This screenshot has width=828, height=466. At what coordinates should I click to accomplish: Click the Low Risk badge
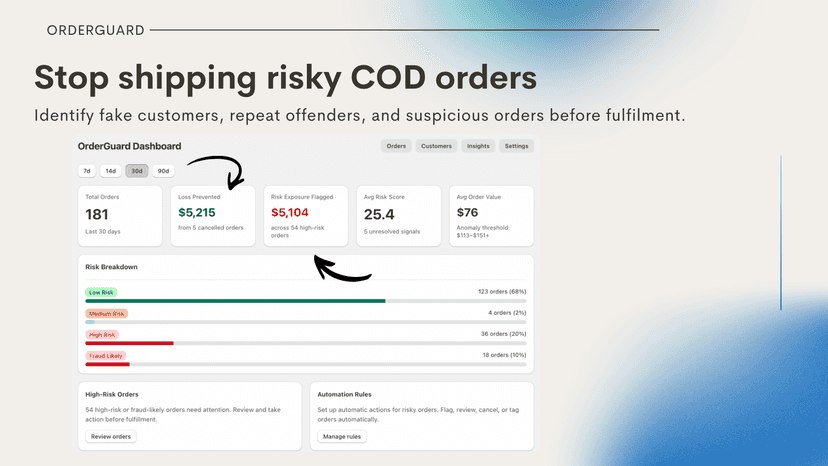pos(101,292)
